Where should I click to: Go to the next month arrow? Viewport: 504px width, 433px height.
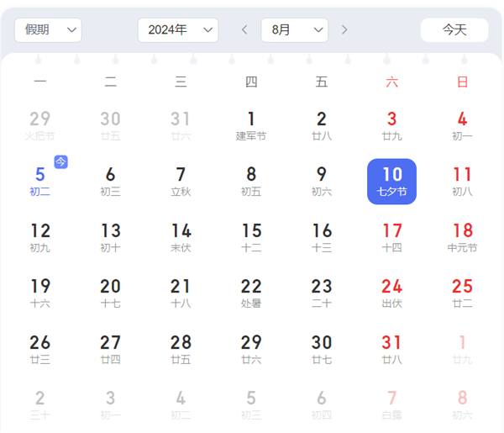coord(344,30)
